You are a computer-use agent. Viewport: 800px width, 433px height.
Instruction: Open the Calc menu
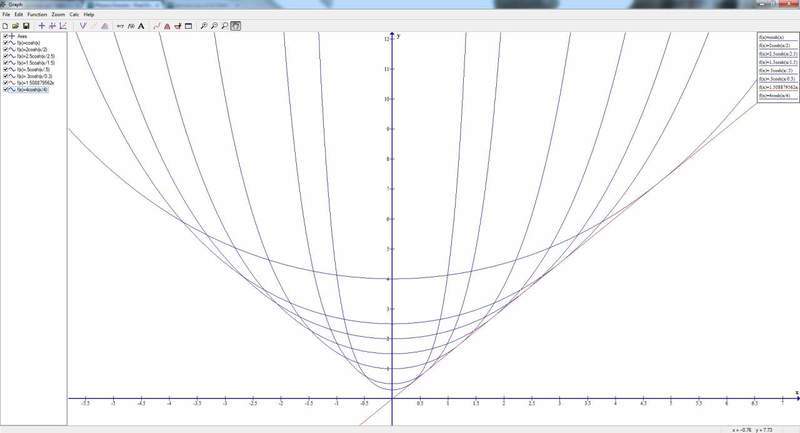coord(75,15)
